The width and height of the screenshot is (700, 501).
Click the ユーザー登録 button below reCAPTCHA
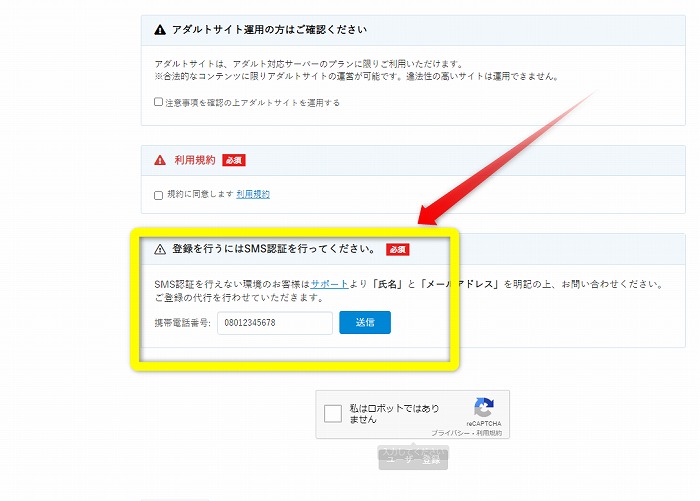(413, 459)
